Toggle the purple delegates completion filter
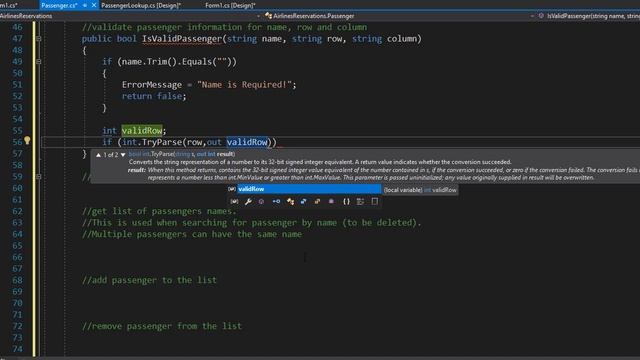 point(331,202)
